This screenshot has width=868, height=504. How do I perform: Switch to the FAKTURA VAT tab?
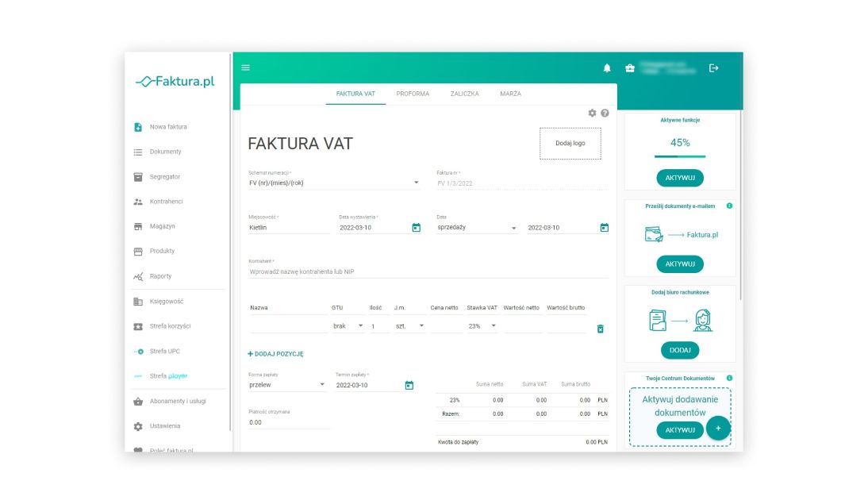[x=355, y=94]
